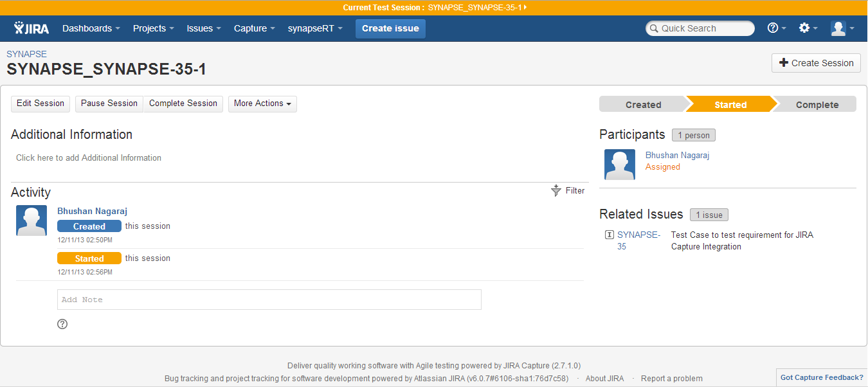Click the 12/11/13 02:56PM timestamp

(x=85, y=273)
